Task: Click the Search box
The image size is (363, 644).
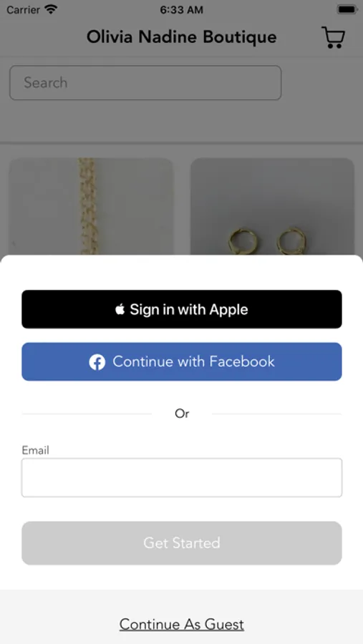Action: click(145, 82)
